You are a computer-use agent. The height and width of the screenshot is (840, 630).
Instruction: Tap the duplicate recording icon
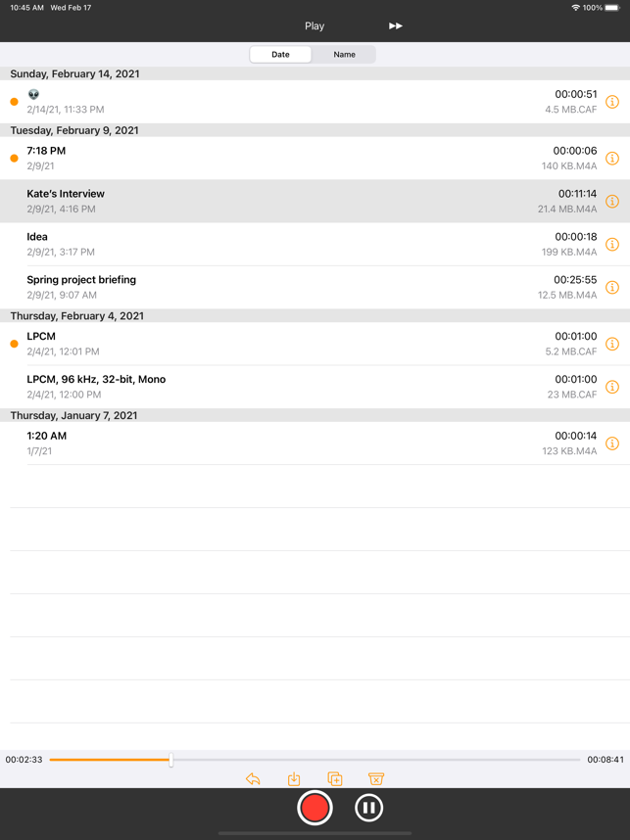[334, 778]
